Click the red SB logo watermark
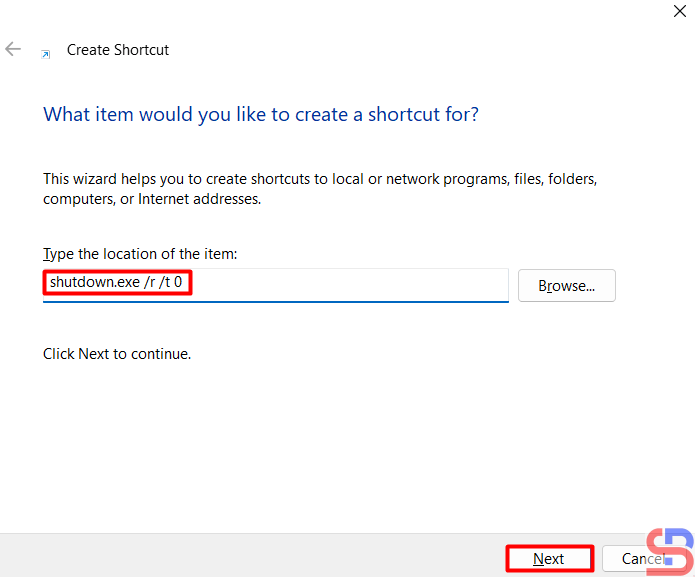695x577 pixels. (x=671, y=551)
